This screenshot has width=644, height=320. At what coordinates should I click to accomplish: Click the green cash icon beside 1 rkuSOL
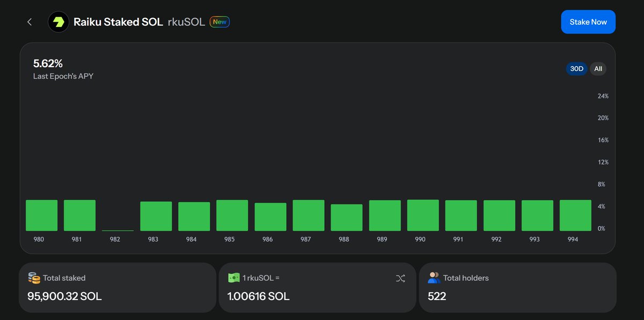pyautogui.click(x=233, y=278)
